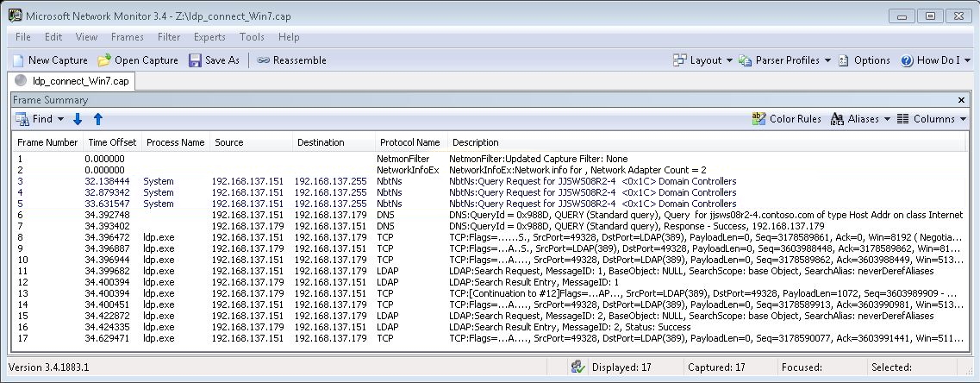This screenshot has width=980, height=383.
Task: Open the View menu
Action: pyautogui.click(x=86, y=37)
